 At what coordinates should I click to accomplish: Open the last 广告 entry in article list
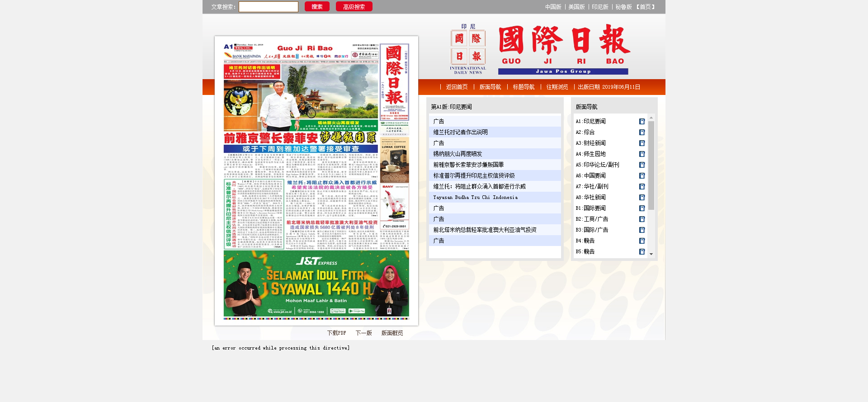click(x=439, y=241)
